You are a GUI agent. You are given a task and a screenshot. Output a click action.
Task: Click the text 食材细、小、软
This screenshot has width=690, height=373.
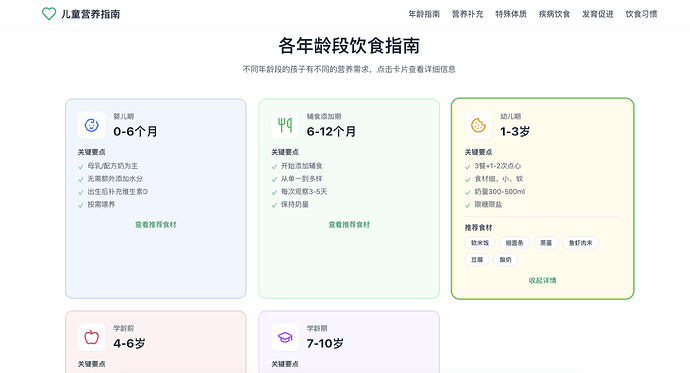[499, 179]
